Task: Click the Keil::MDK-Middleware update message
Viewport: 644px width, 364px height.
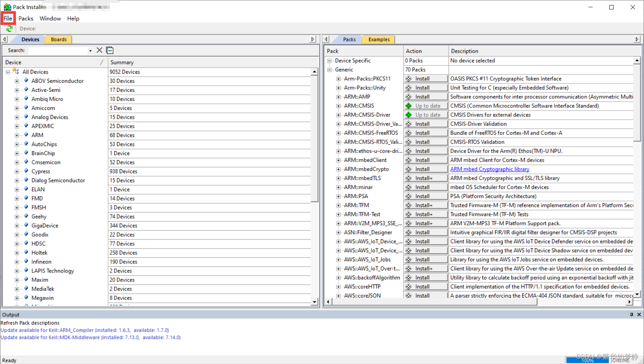Action: pos(91,337)
